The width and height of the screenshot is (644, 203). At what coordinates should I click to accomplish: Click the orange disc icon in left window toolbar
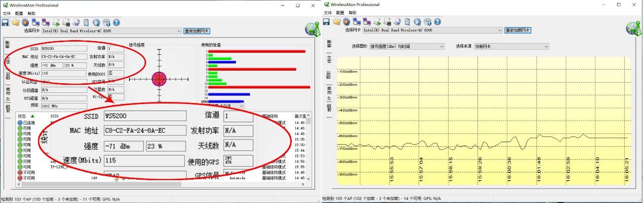pos(25,22)
